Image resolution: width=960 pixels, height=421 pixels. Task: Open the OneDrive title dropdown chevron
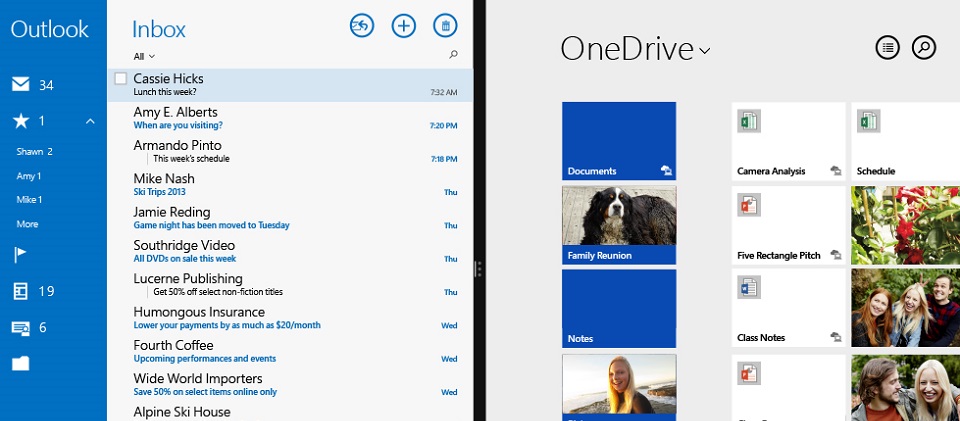pos(705,51)
